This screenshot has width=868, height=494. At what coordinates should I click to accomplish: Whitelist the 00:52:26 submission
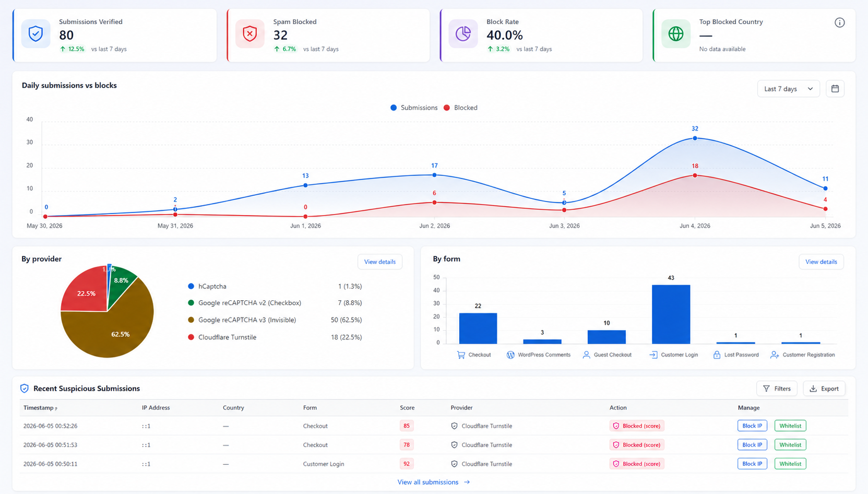[x=790, y=426]
